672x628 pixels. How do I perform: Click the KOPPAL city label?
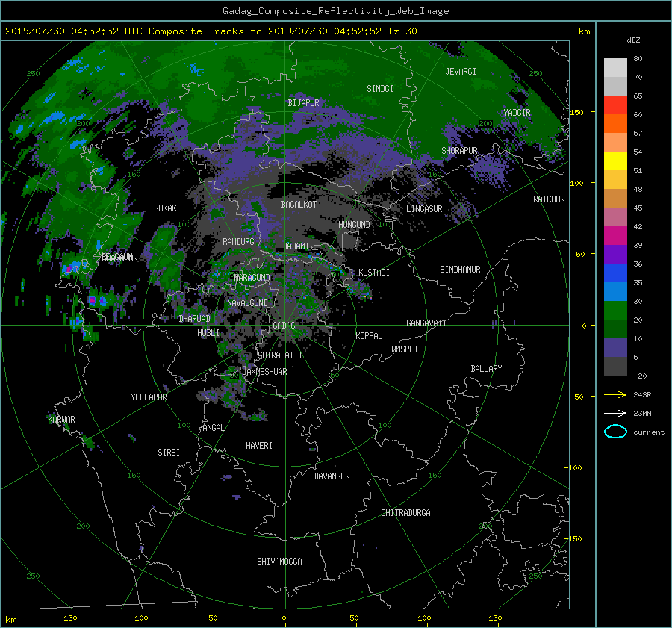click(369, 336)
